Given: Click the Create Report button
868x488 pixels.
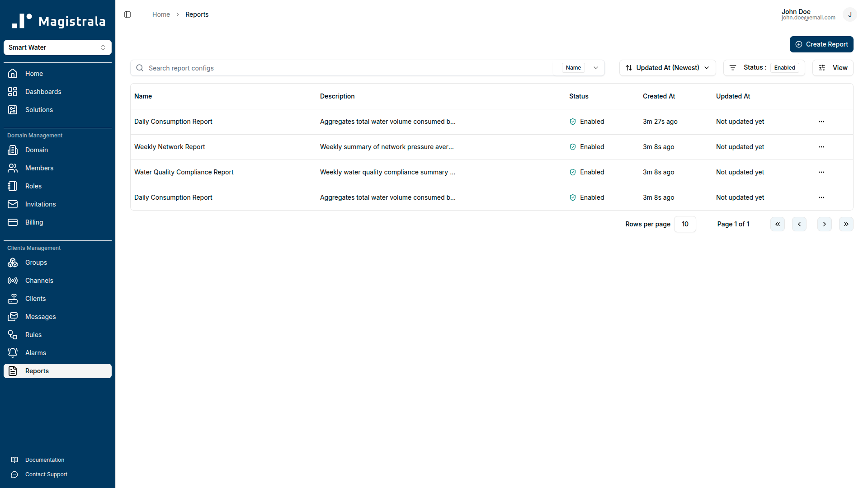Looking at the screenshot, I should [x=821, y=44].
